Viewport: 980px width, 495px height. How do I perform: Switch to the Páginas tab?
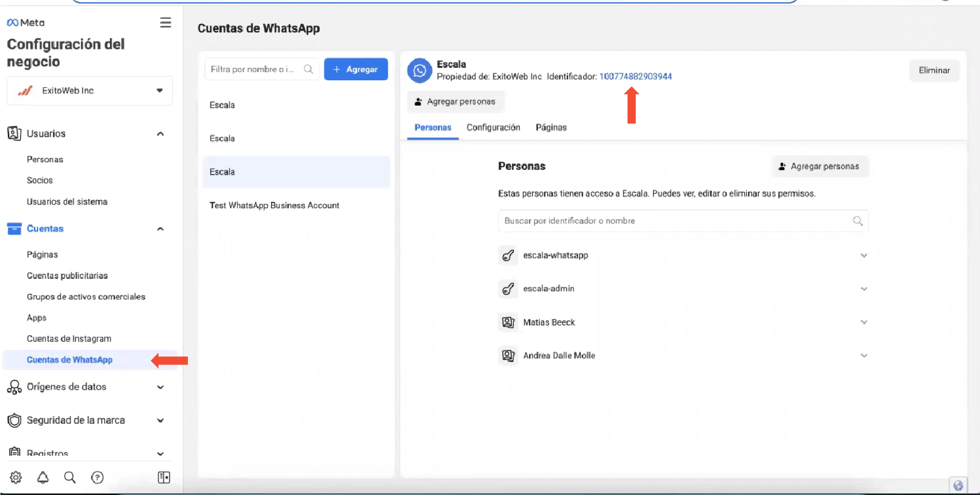(551, 127)
